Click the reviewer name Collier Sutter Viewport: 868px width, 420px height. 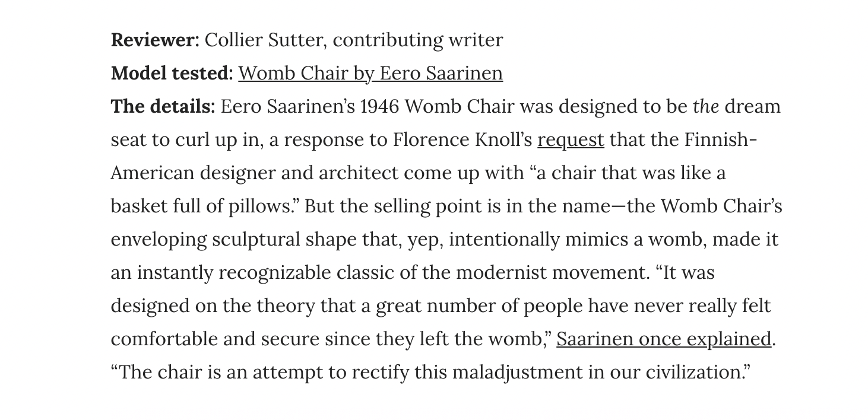[x=266, y=40]
